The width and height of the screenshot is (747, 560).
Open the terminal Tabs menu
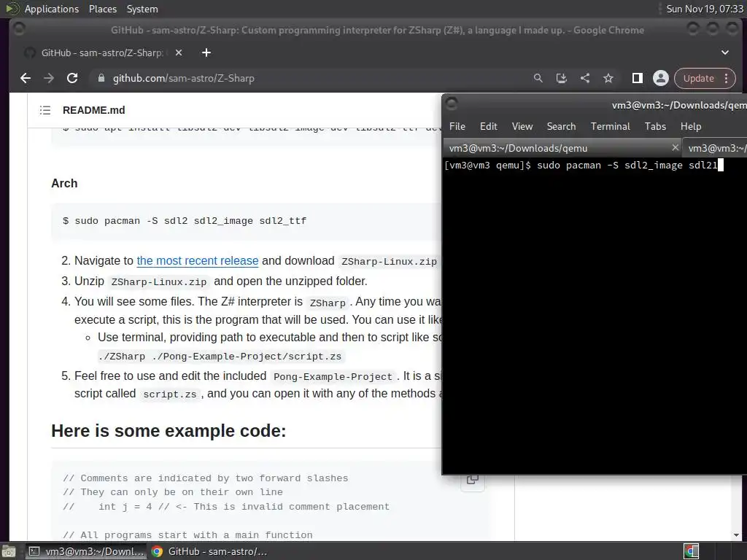pyautogui.click(x=655, y=126)
